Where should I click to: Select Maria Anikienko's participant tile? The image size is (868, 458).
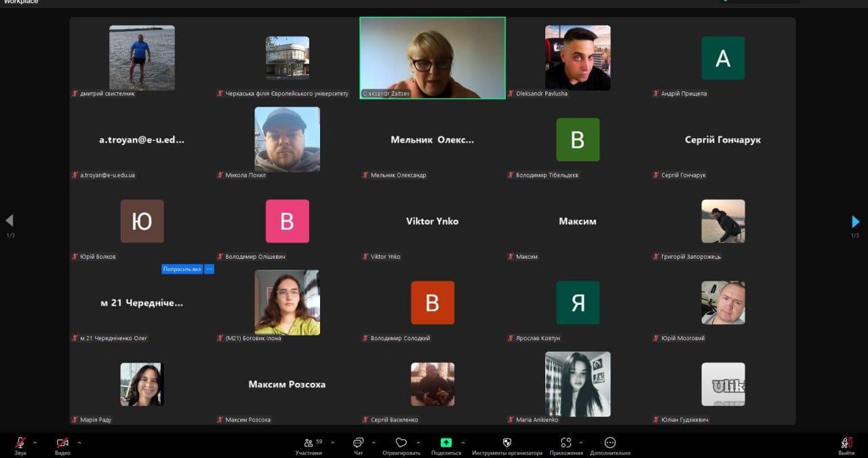(x=578, y=385)
